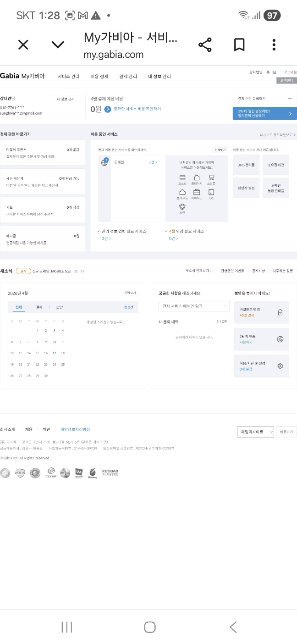The image size is (297, 644).
Task: Click 전체보기 in 이용 중인 서비스
Action: pyautogui.click(x=220, y=150)
